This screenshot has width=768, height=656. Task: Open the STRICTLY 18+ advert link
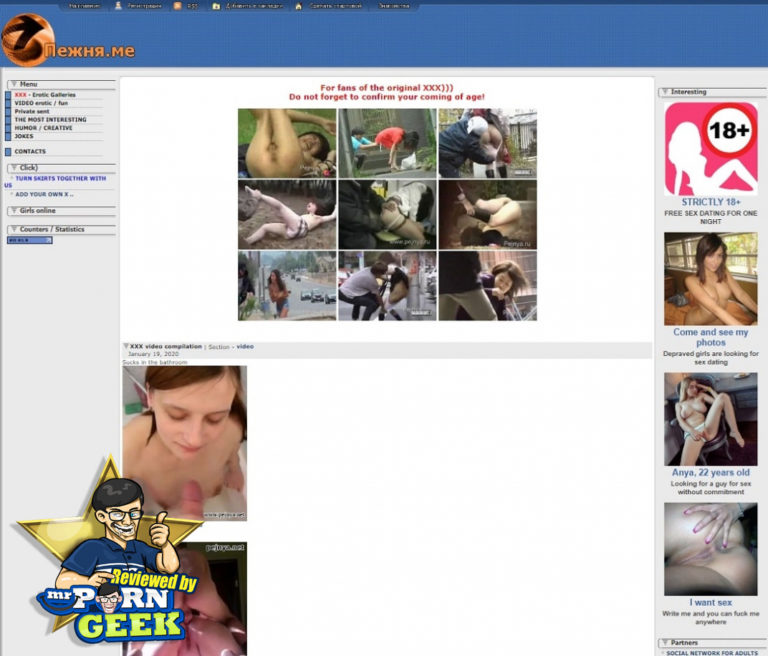(711, 202)
